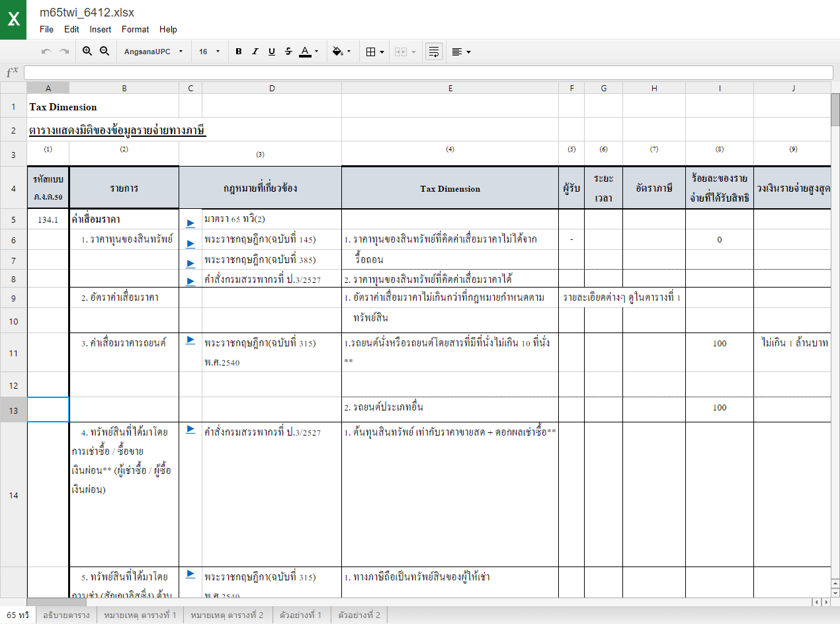The height and width of the screenshot is (624, 840).
Task: Open the Insert menu
Action: point(101,29)
